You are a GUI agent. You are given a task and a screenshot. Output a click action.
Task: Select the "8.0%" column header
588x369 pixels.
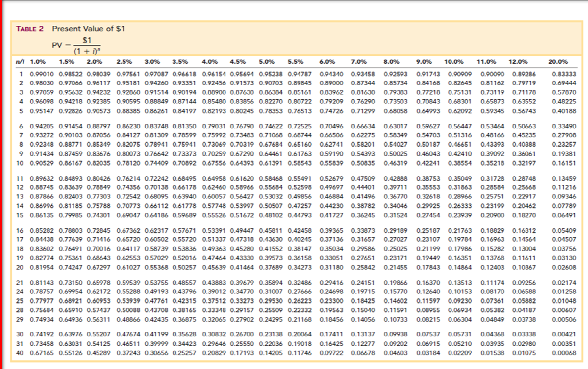391,62
